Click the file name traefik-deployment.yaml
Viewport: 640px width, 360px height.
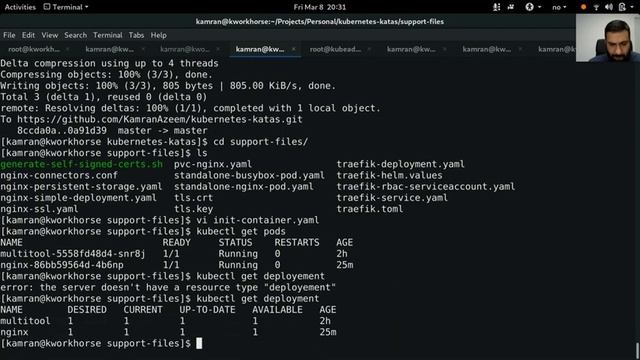click(x=400, y=164)
